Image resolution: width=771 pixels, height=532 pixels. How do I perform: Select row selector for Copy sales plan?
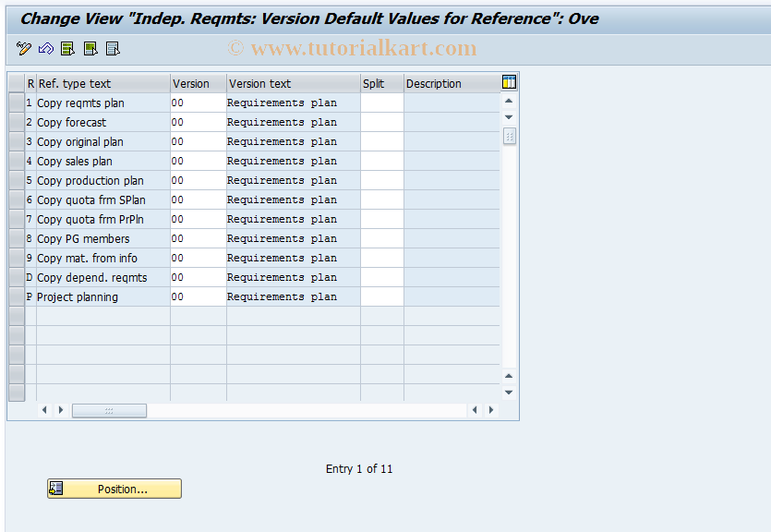coord(17,161)
